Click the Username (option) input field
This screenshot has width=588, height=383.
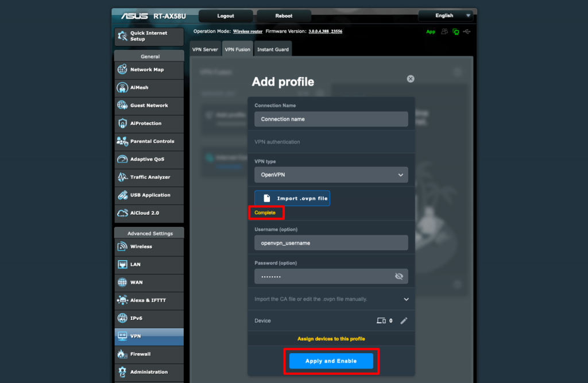[x=331, y=243]
